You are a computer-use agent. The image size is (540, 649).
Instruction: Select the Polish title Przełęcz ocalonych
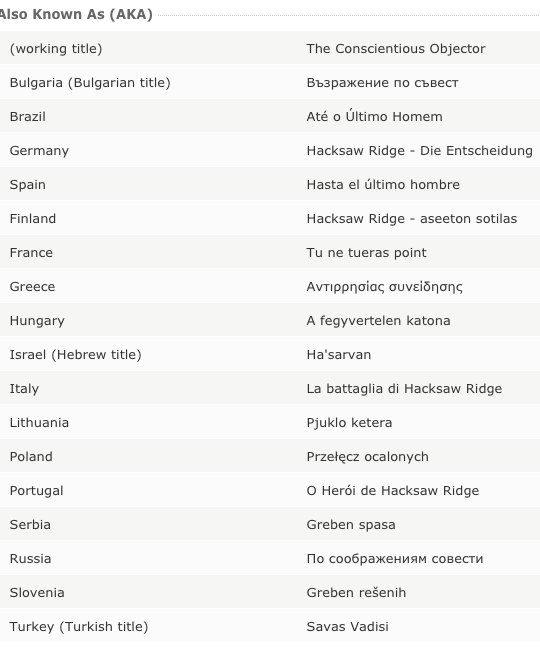pos(367,457)
